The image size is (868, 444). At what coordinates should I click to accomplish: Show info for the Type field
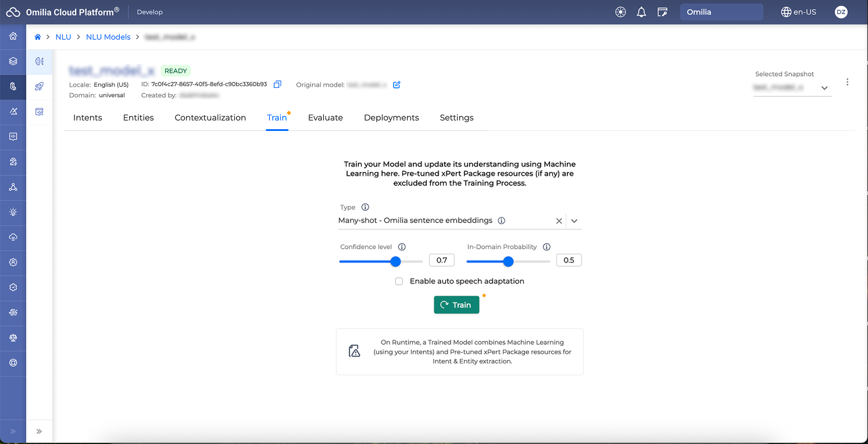365,207
